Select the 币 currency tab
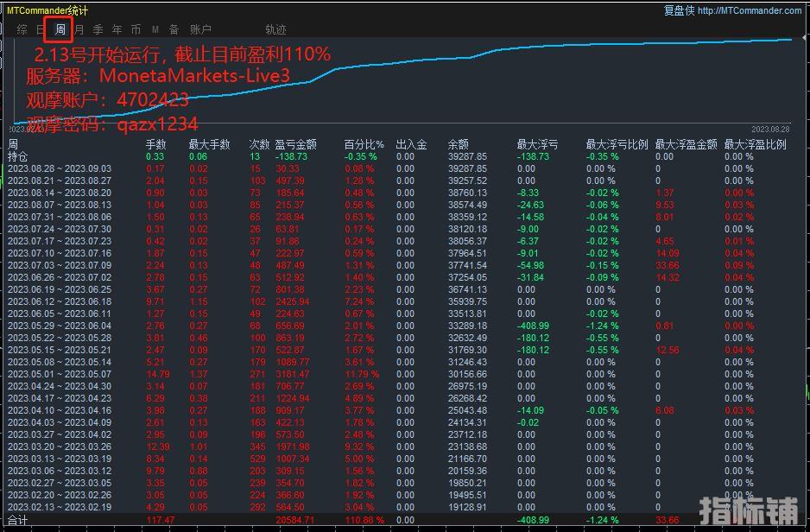 tap(136, 29)
